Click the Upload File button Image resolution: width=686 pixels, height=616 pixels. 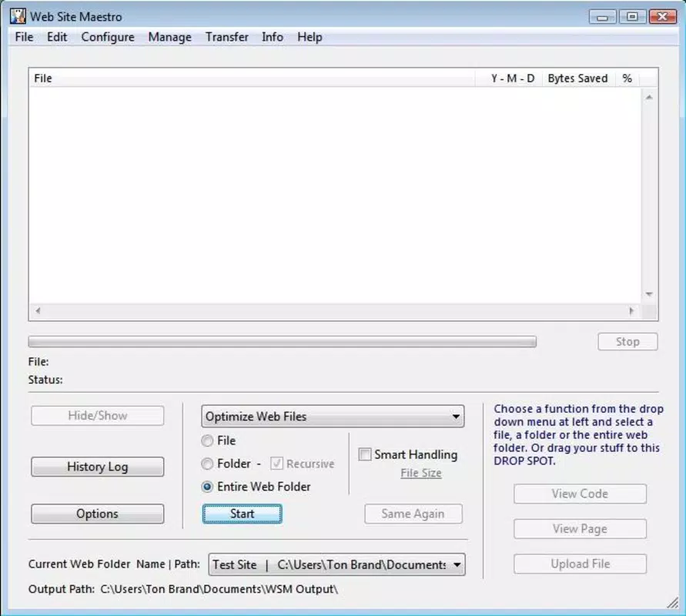pos(580,564)
